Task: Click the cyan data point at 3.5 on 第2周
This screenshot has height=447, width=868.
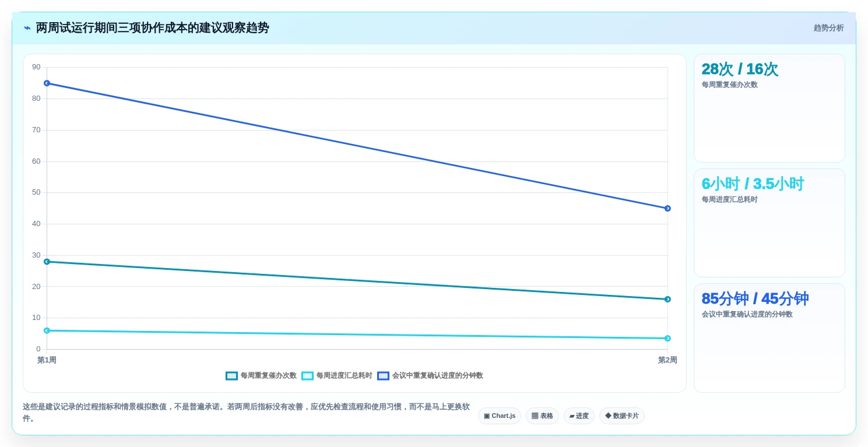Action: pos(667,338)
